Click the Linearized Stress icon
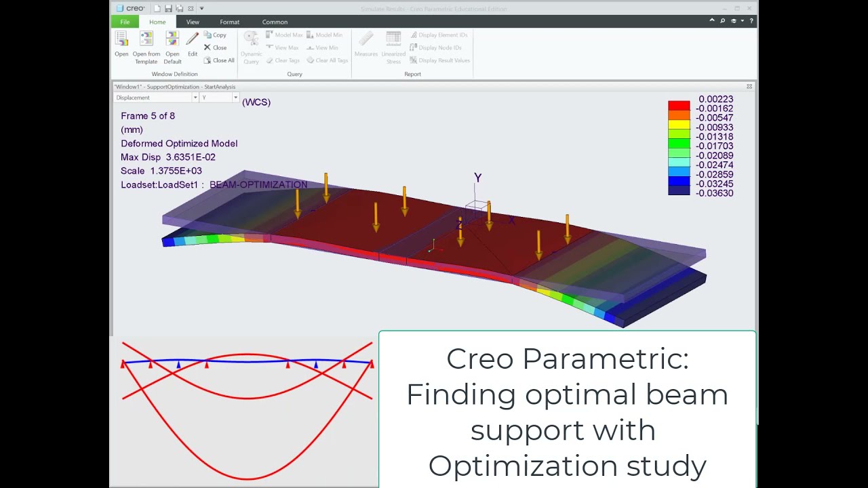Viewport: 868px width, 488px height. 393,39
